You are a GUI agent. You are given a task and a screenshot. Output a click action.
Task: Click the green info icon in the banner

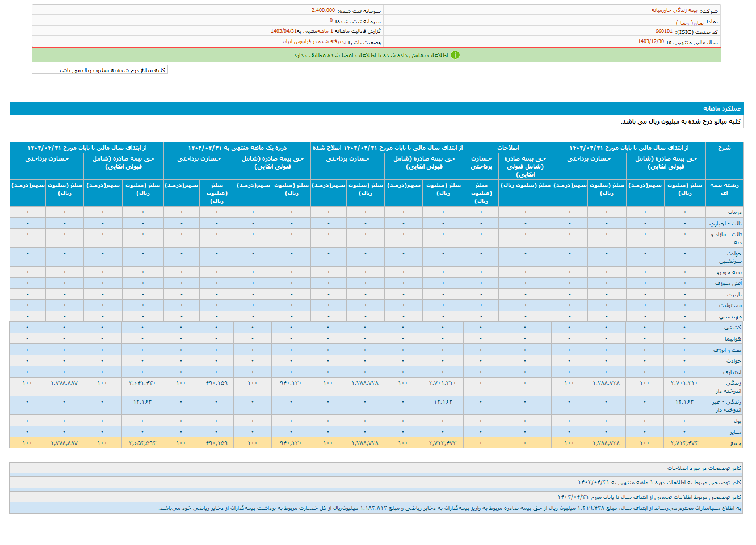point(455,55)
